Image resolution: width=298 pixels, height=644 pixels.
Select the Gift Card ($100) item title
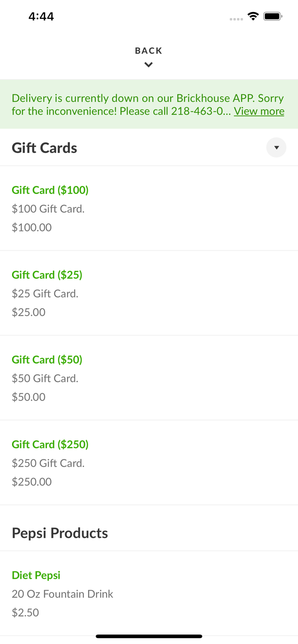[x=50, y=190]
